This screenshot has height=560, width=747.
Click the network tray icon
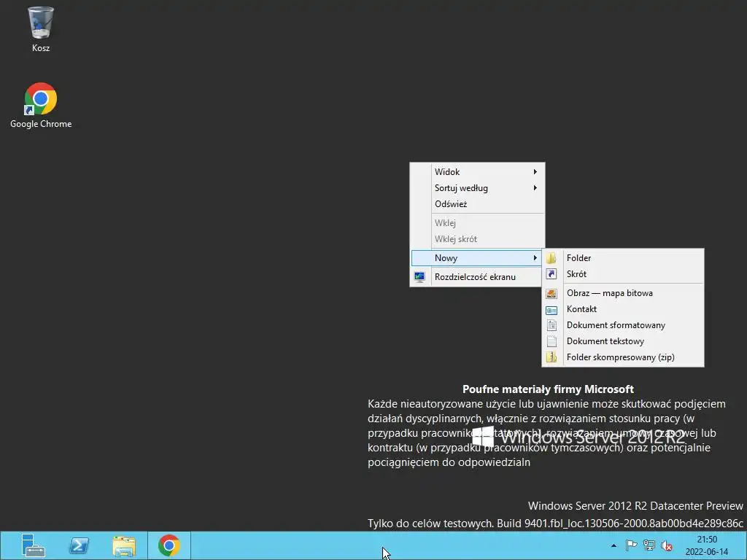pyautogui.click(x=649, y=545)
